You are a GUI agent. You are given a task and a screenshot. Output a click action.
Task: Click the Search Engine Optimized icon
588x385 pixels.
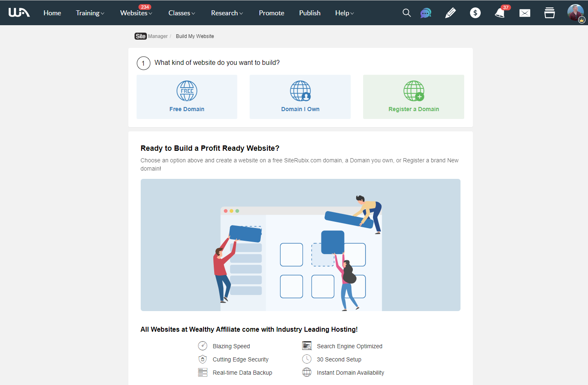307,346
